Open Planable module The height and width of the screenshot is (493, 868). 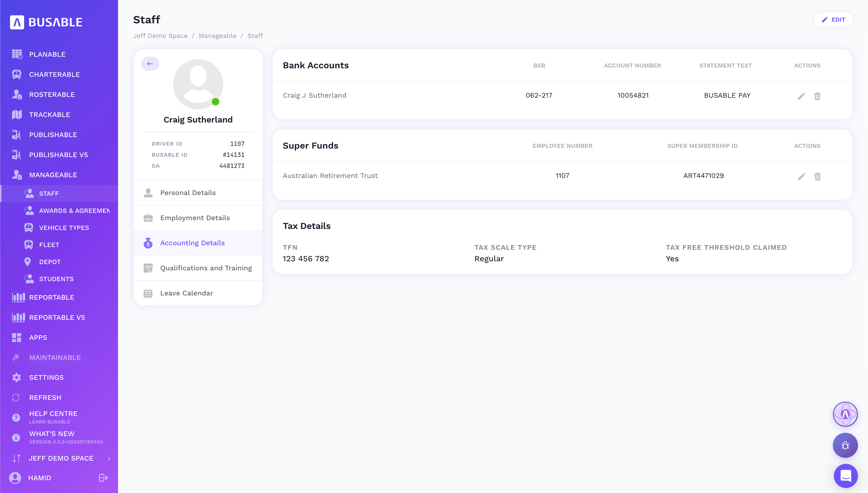(x=59, y=54)
